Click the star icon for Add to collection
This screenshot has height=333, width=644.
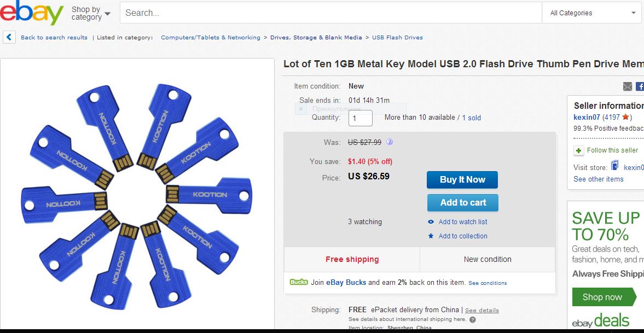click(x=431, y=236)
